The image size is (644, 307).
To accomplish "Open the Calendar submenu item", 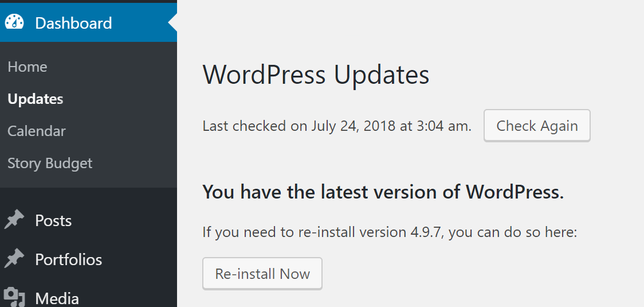I will point(37,131).
